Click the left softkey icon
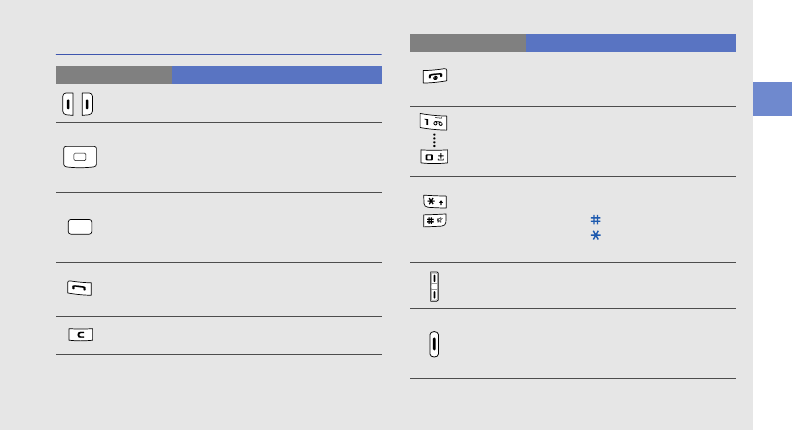Image resolution: width=792 pixels, height=430 pixels. click(69, 104)
